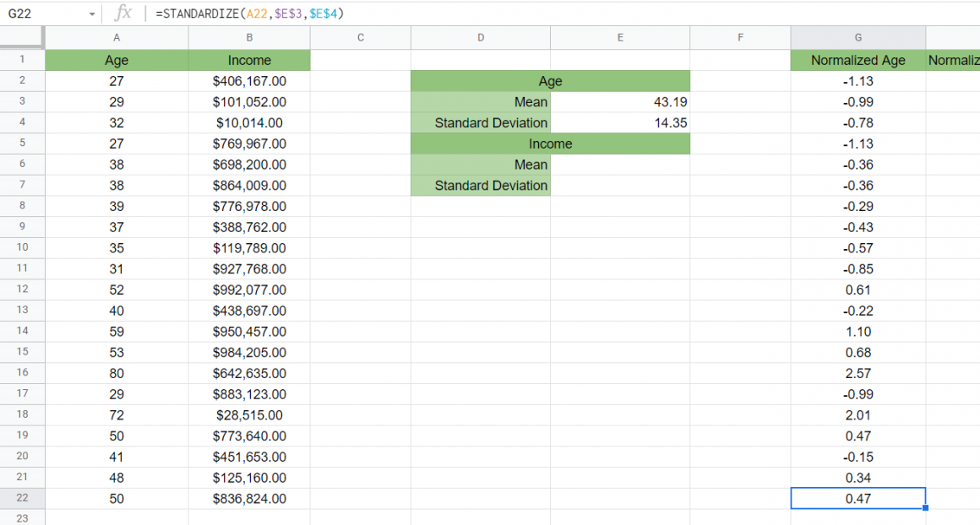The width and height of the screenshot is (980, 525).
Task: Select row 22 header
Action: pyautogui.click(x=23, y=498)
